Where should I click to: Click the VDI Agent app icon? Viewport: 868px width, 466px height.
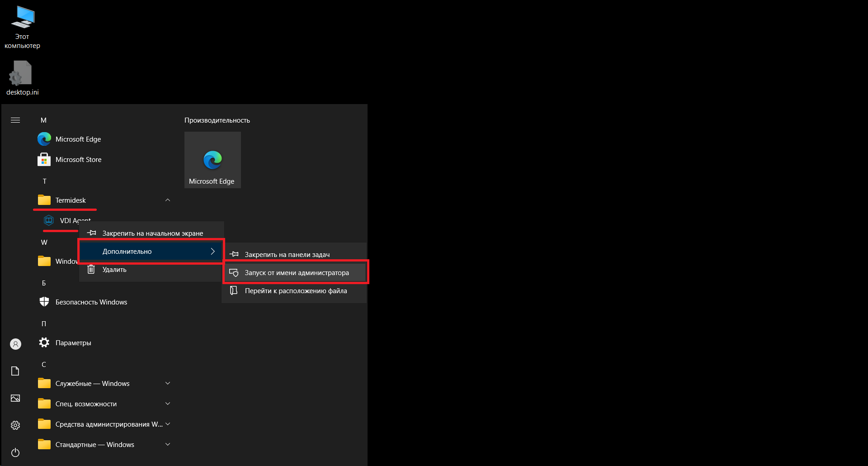[49, 220]
